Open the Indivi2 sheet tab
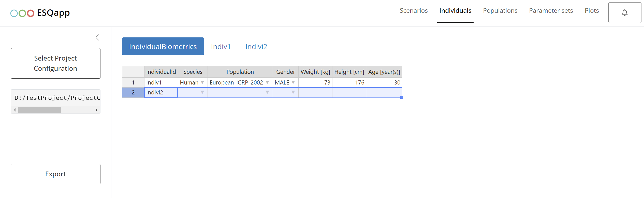Image resolution: width=644 pixels, height=198 pixels. click(x=256, y=47)
